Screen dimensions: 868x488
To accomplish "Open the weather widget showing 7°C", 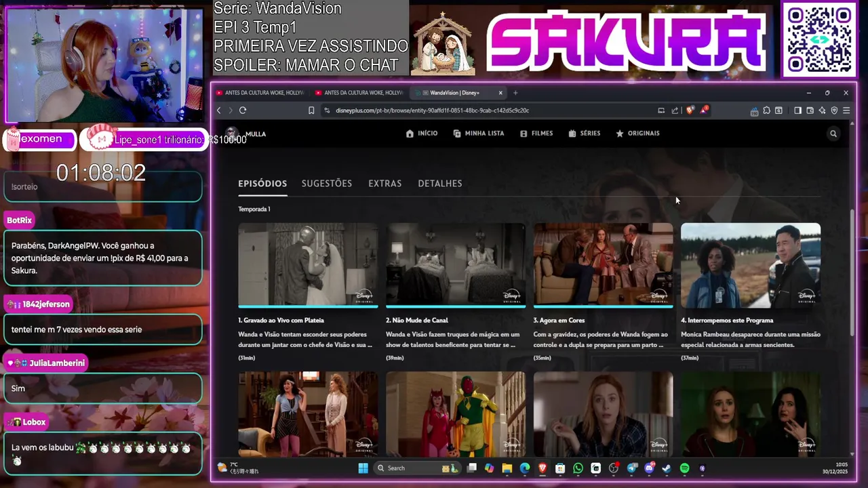I will tap(237, 468).
